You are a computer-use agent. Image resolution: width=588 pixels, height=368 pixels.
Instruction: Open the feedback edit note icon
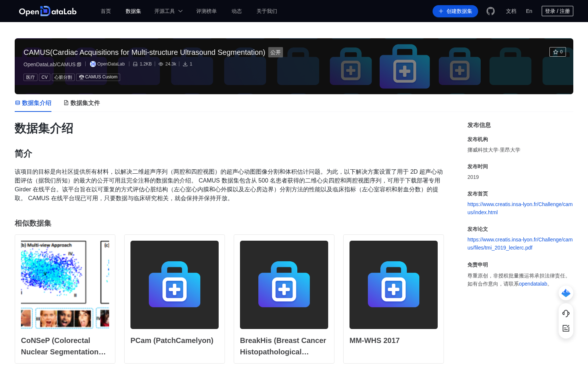click(x=566, y=328)
